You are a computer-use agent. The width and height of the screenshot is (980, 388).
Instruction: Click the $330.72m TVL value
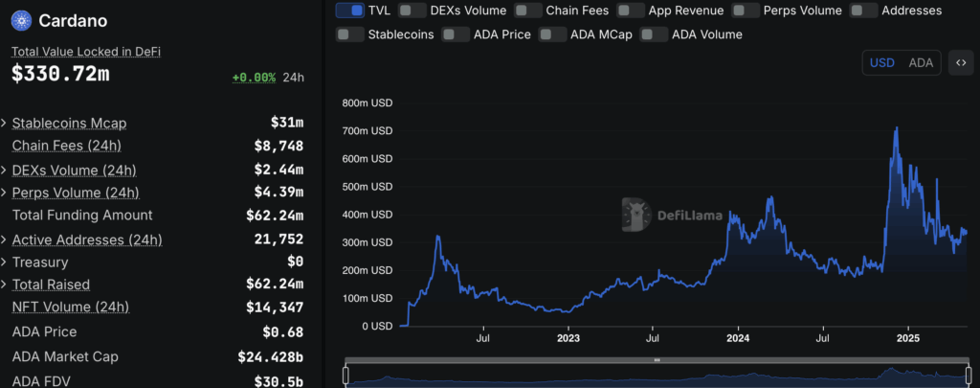[x=60, y=74]
